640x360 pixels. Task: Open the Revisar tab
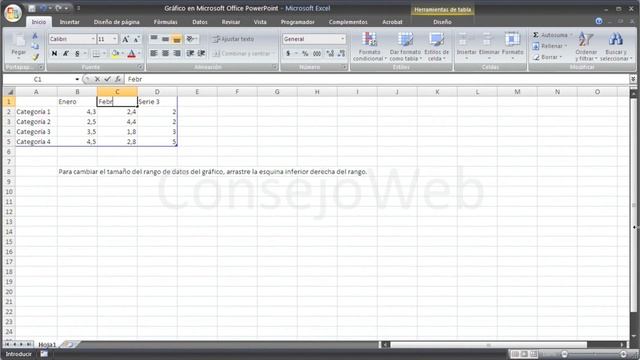tap(231, 22)
